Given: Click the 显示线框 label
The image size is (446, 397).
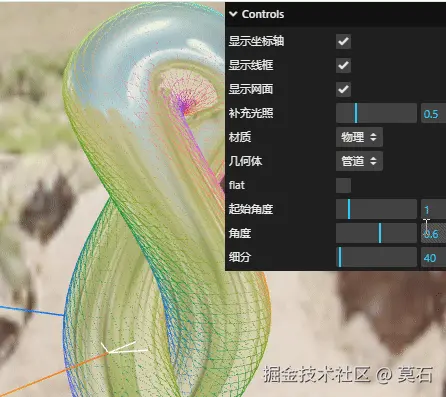Looking at the screenshot, I should [251, 65].
